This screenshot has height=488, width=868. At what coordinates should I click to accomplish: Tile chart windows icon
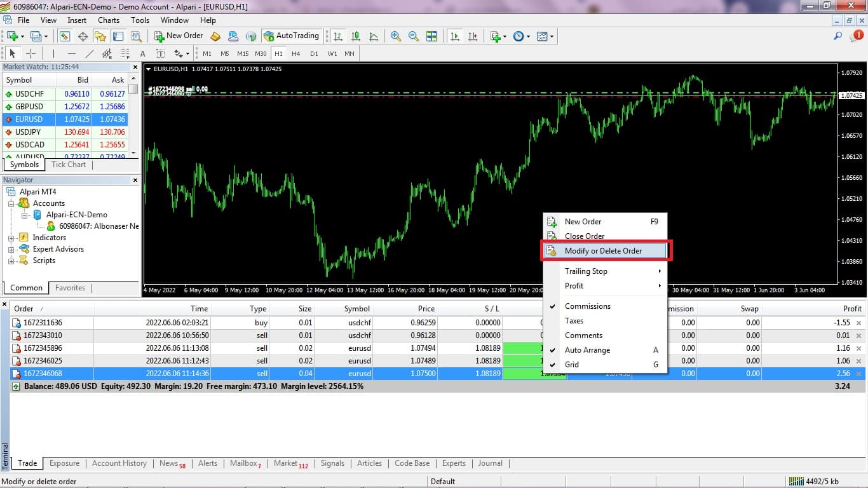[x=431, y=36]
